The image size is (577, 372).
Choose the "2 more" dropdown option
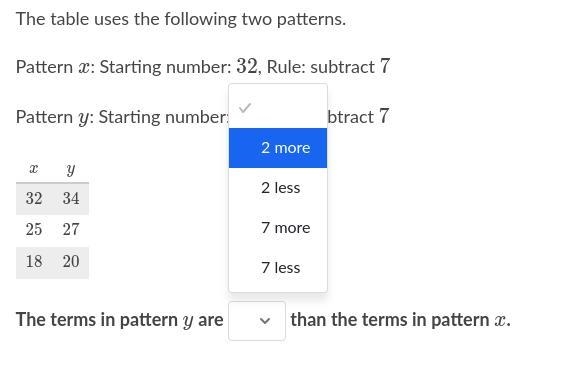pos(278,148)
